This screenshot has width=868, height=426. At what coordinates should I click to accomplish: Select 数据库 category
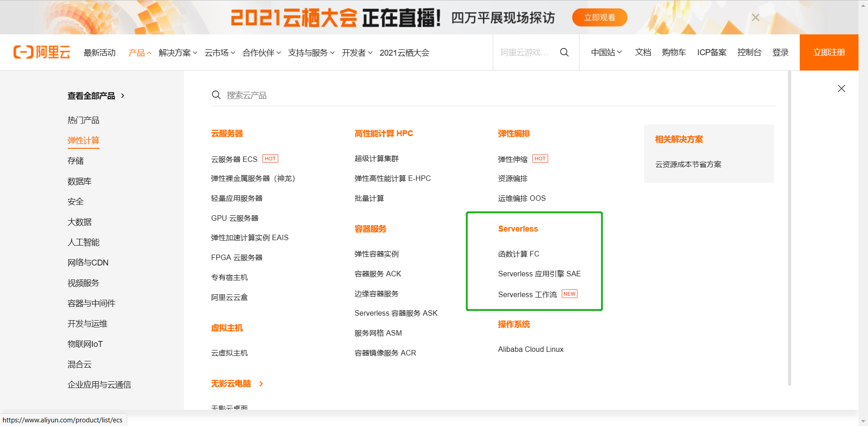80,181
